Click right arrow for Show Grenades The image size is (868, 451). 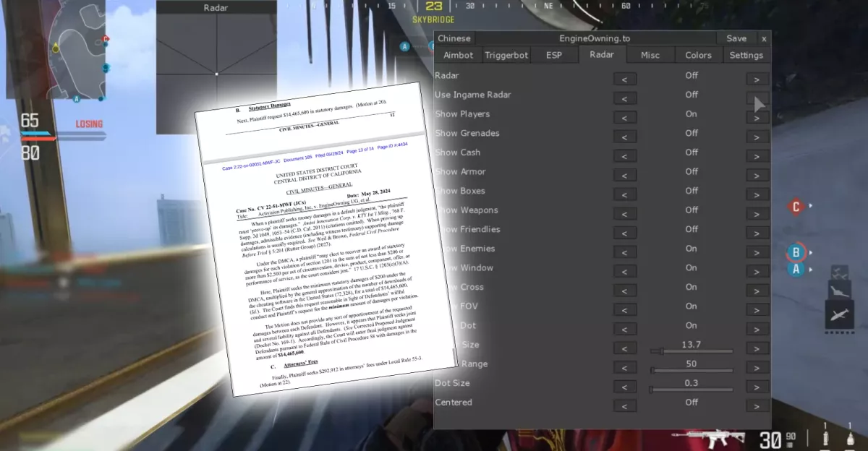757,137
